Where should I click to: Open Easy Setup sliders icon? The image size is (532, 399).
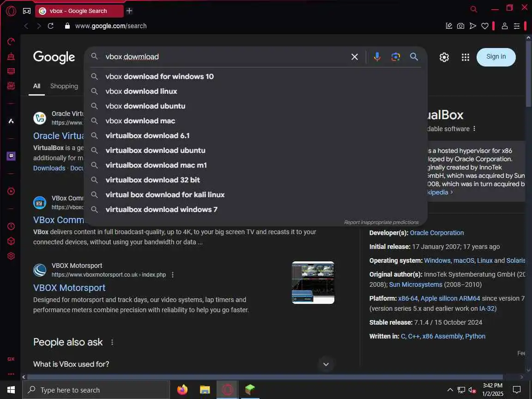[x=516, y=26]
